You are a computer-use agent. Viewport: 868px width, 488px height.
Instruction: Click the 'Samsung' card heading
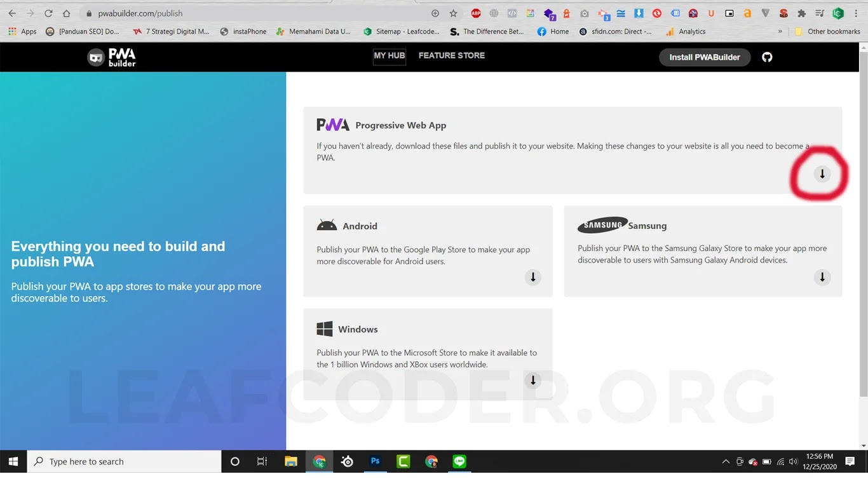pos(648,226)
